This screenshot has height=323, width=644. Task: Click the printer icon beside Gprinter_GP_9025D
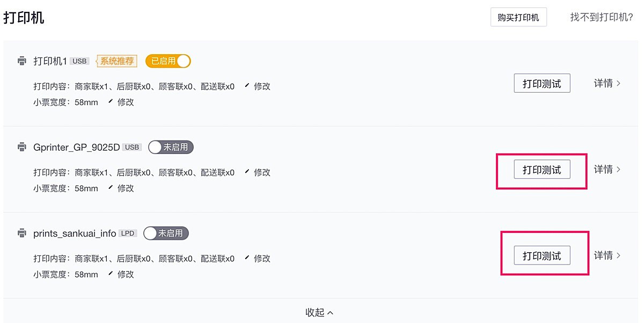pyautogui.click(x=22, y=147)
